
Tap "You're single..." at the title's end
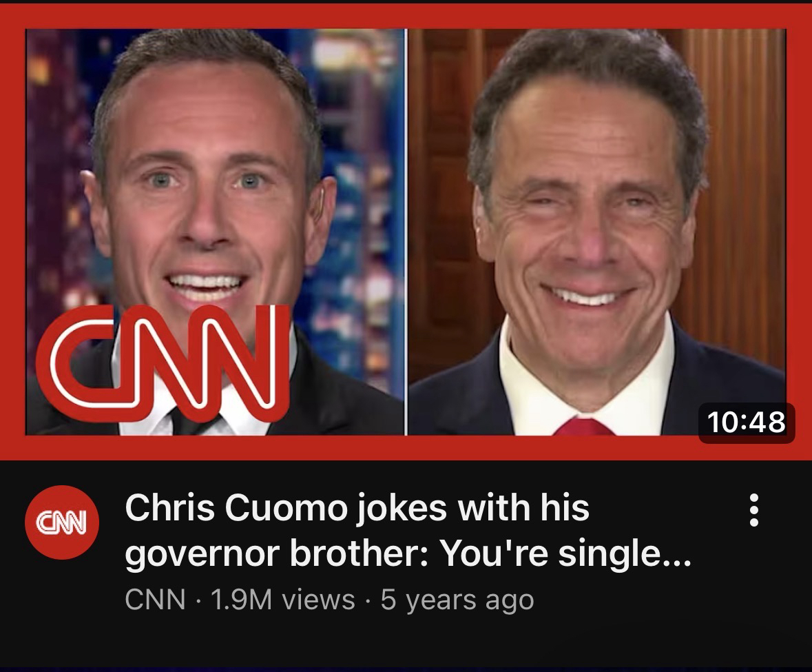tap(564, 553)
